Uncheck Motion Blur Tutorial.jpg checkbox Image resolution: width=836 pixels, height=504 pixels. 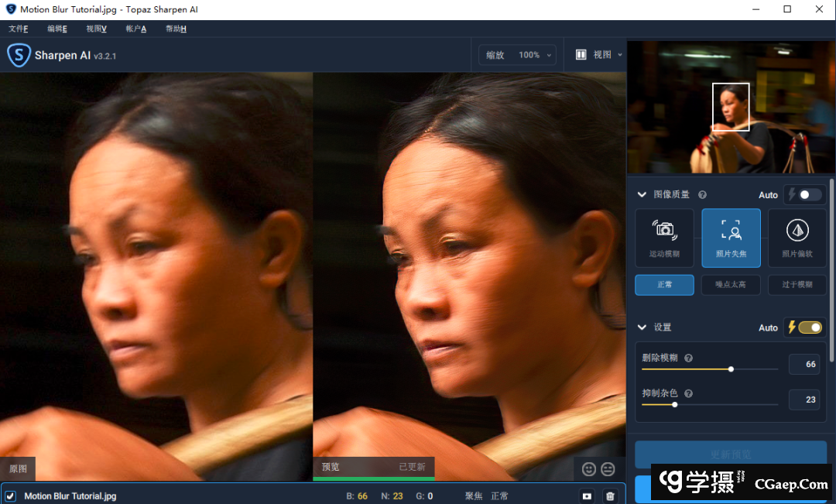coord(11,495)
